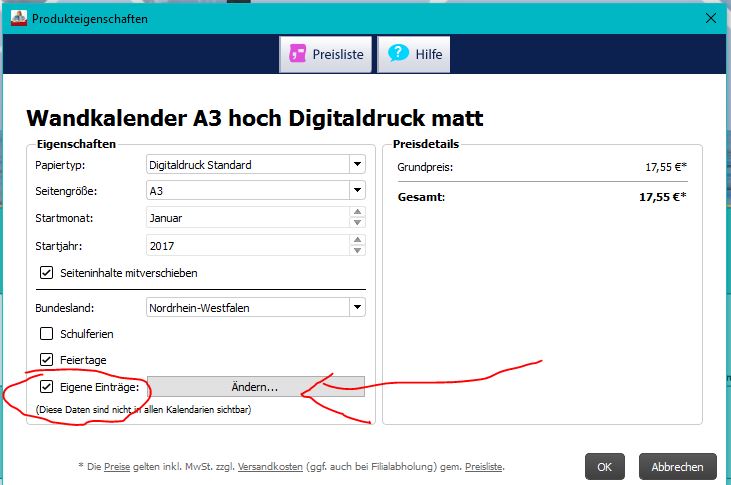Click the Wandkalender A3 hoch Digitaldruck matt heading
This screenshot has height=485, width=731.
tap(255, 118)
